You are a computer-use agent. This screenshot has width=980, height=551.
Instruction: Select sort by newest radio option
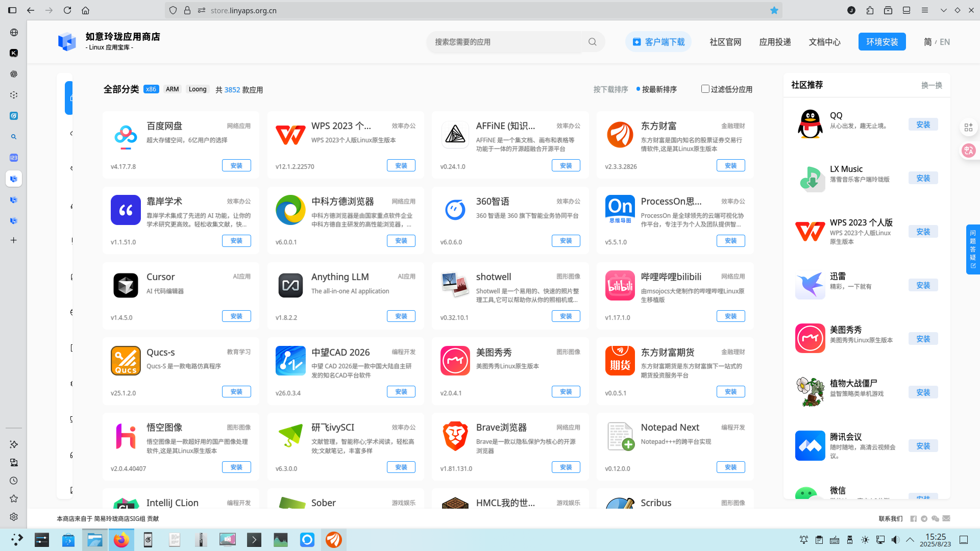656,89
